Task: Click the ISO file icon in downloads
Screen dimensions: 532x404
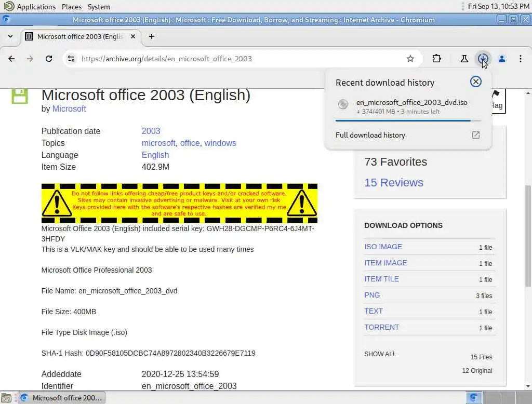Action: [343, 104]
